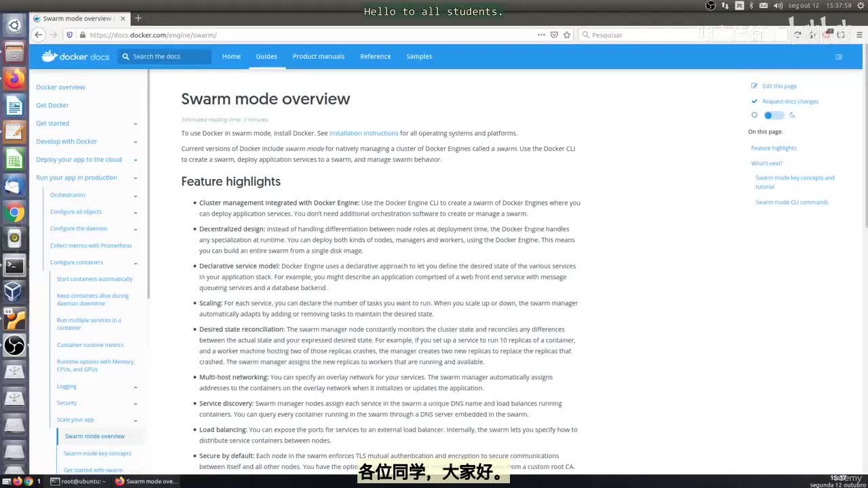Open Bluetooth indicator in top panel

[751, 5]
